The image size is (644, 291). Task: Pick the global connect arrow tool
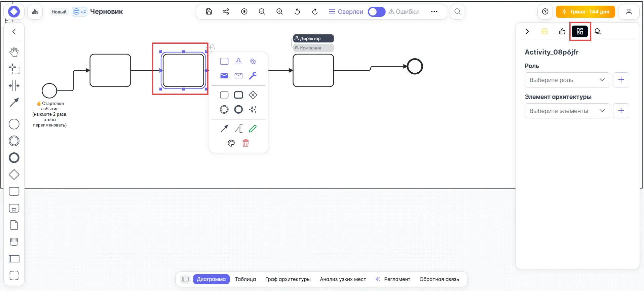click(x=14, y=102)
